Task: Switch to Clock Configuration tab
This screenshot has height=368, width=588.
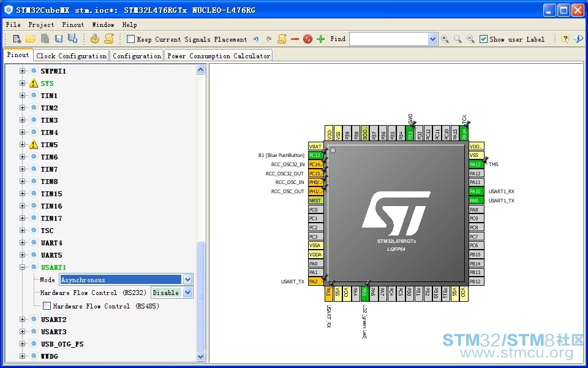Action: point(71,56)
